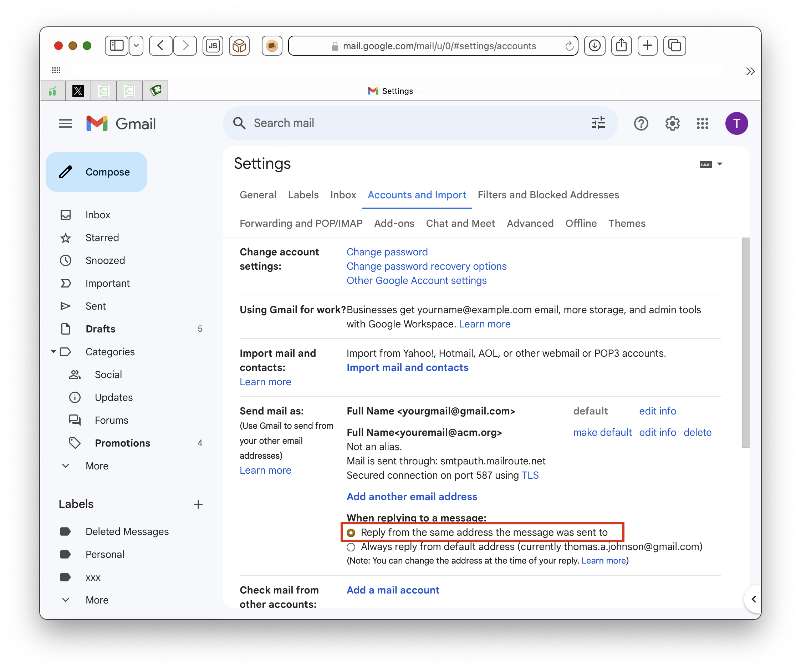
Task: Open the Starred folder
Action: pos(102,238)
